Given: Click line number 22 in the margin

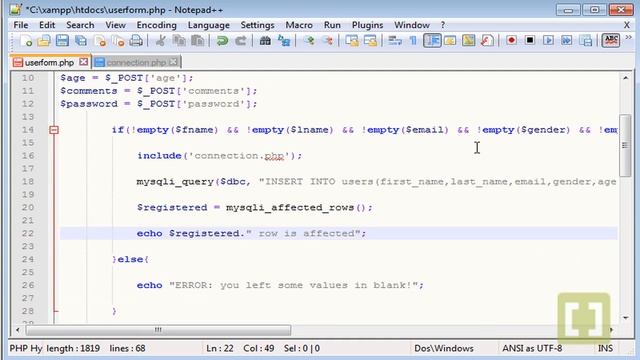Looking at the screenshot, I should coord(28,233).
